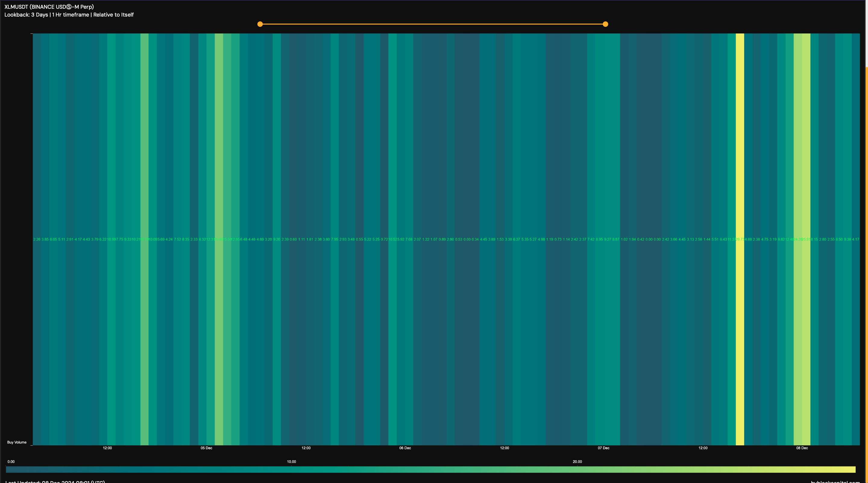Click the 1.44 heatmap value

707,239
